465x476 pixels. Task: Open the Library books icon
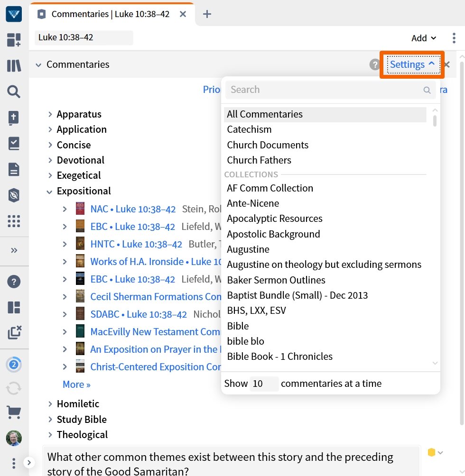pos(14,65)
